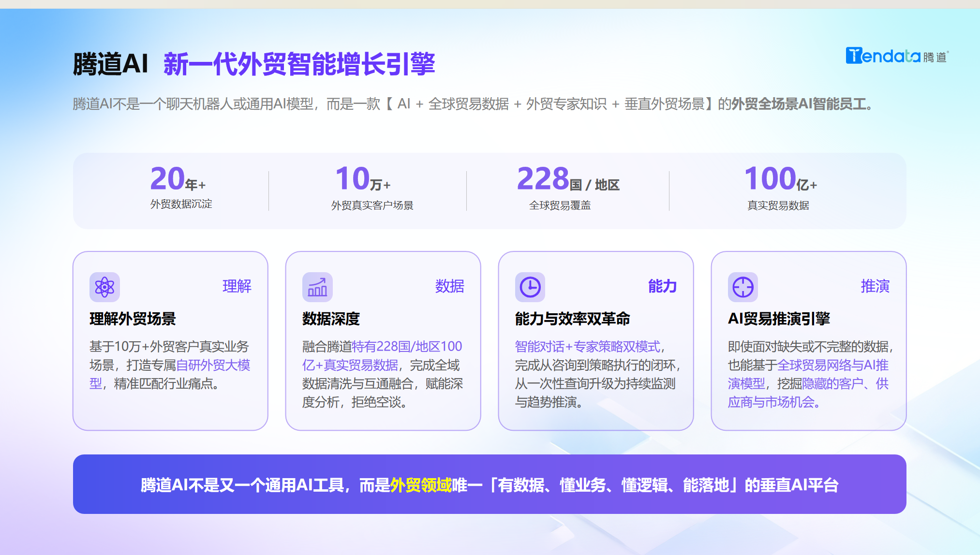Click the atom icon on the 理解外贸场景 card
This screenshot has height=555, width=980.
tap(104, 287)
